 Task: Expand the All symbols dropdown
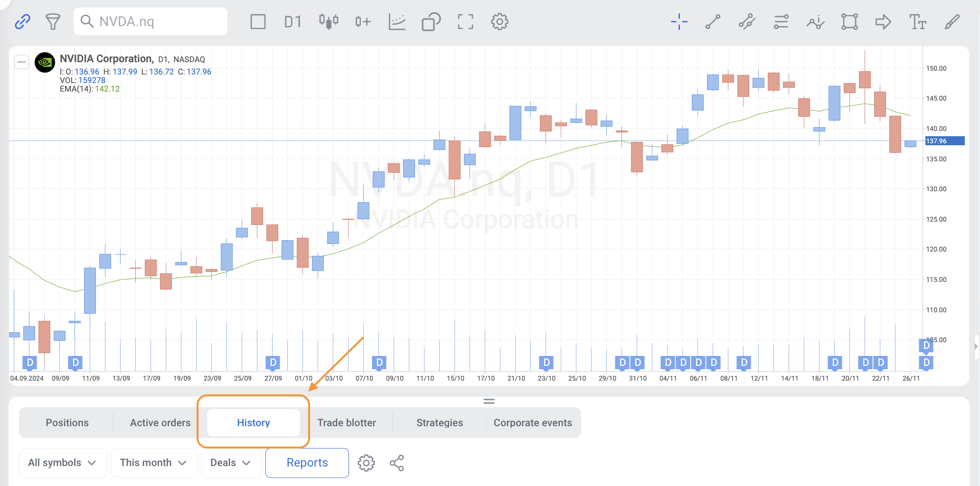pyautogui.click(x=63, y=463)
